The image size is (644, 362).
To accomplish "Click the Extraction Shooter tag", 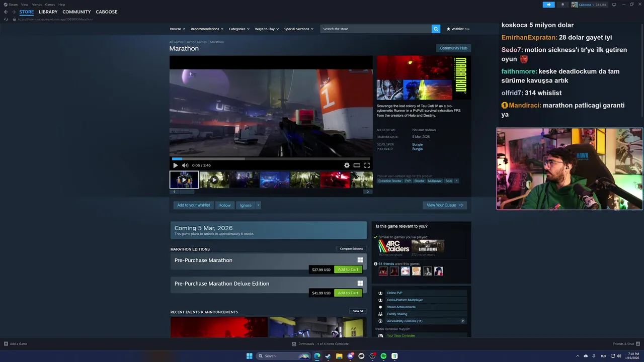I will tap(390, 181).
